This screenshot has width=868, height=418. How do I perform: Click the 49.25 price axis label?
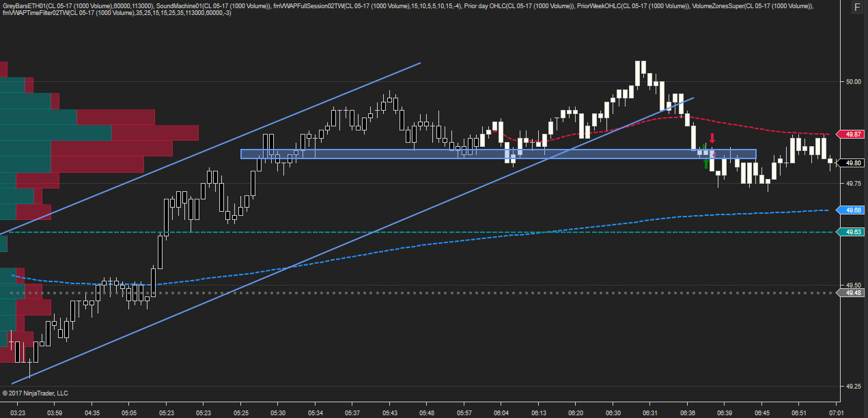click(x=853, y=387)
